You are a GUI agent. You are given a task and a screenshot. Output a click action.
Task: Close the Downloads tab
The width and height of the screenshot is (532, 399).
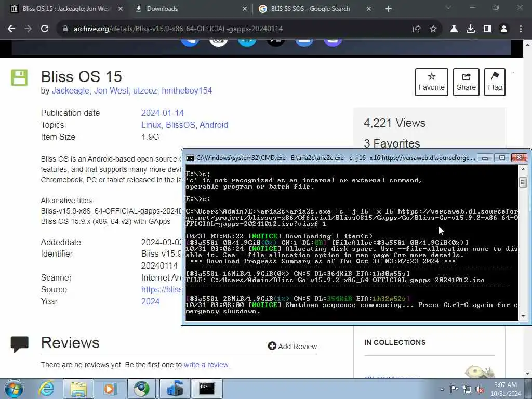point(245,9)
